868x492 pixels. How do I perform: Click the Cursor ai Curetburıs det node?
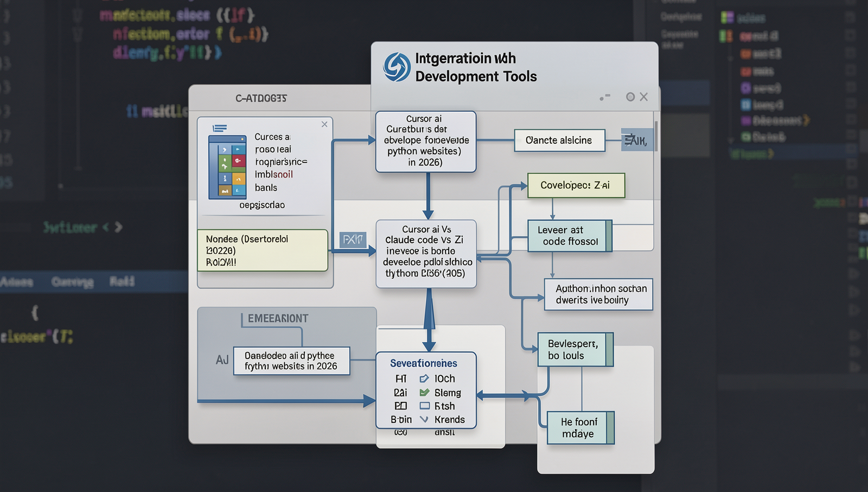426,142
